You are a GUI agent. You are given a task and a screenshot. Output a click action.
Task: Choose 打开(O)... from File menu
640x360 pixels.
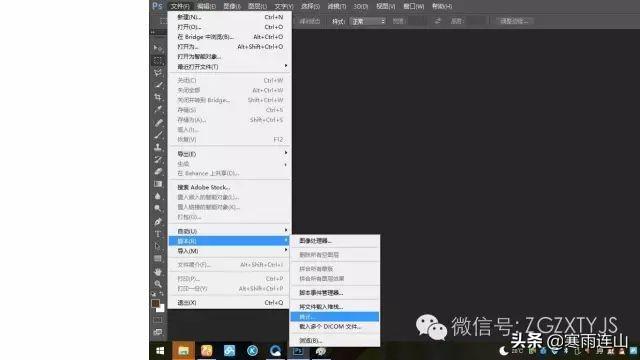point(229,27)
